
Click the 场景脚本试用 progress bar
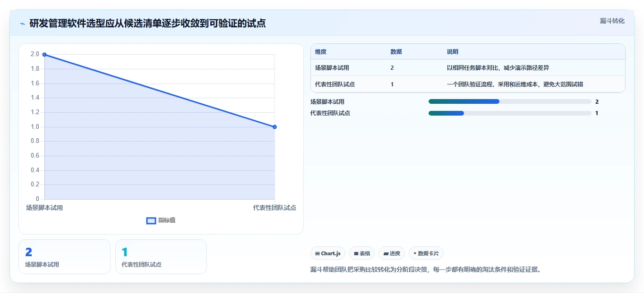point(510,101)
